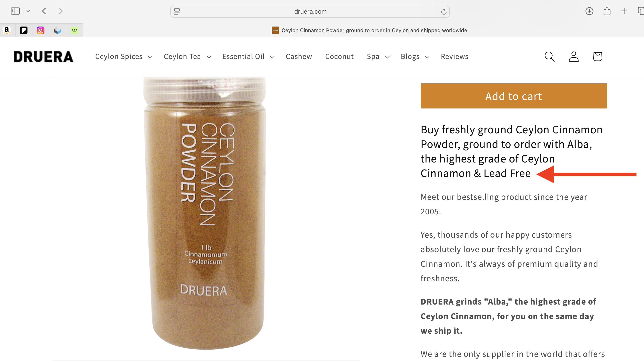644x363 pixels.
Task: Expand the Ceylon Spices menu
Action: click(124, 57)
